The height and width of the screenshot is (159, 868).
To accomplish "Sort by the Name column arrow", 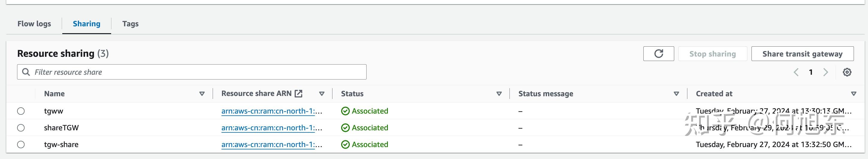I will pyautogui.click(x=202, y=94).
